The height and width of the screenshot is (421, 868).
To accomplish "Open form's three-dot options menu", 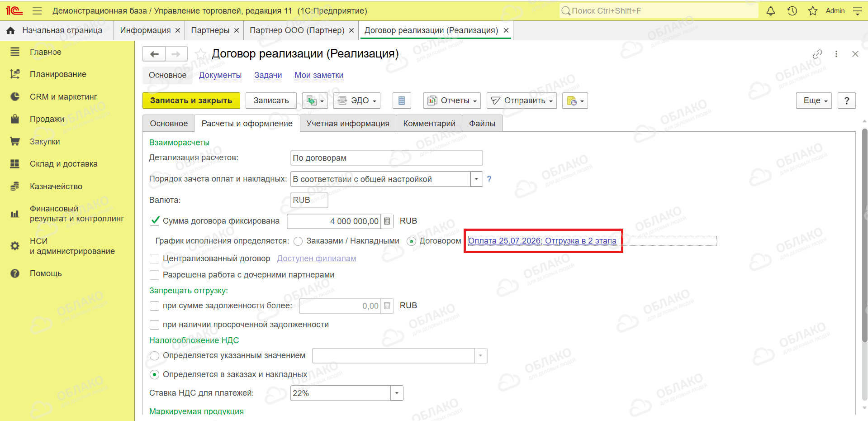I will click(x=836, y=54).
